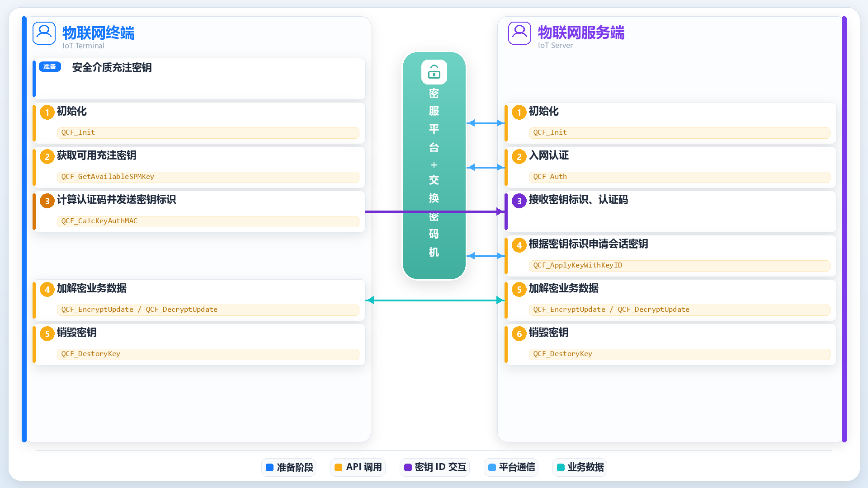Click server step 5 badge for 加解密业务数据
Viewport: 868px width, 488px height.
click(x=519, y=289)
